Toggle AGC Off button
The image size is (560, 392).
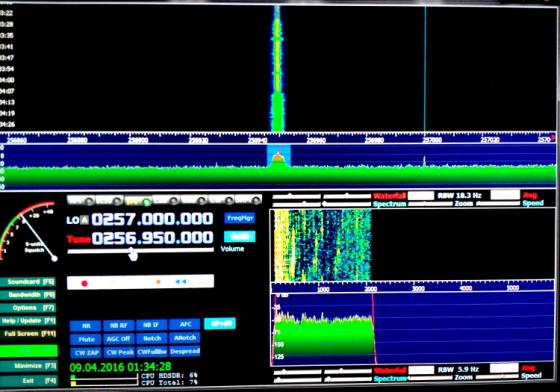[119, 338]
